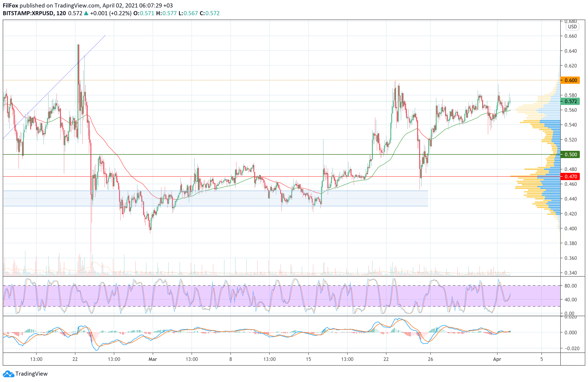Screen dimensions: 588x382
Task: Click the FilFox author name
Action: [10, 5]
